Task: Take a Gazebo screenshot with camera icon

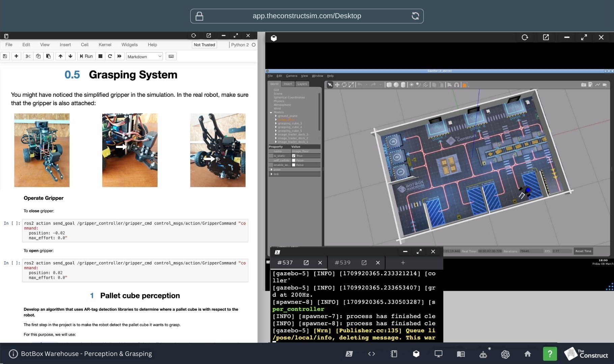Action: 583,85
